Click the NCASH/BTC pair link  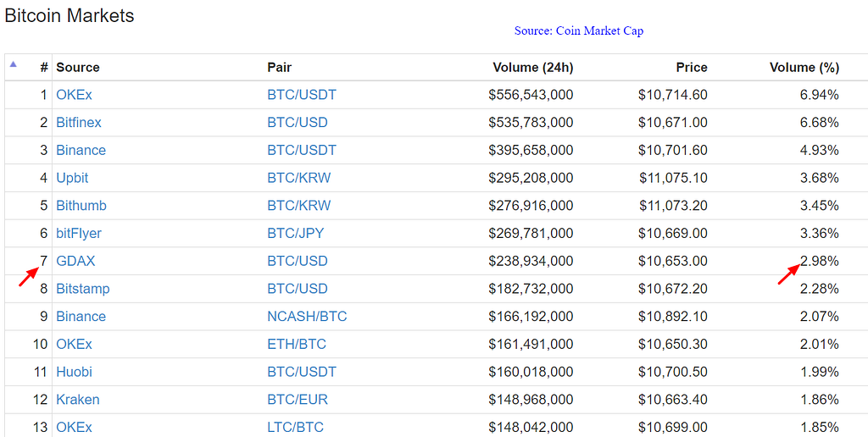[x=307, y=317]
